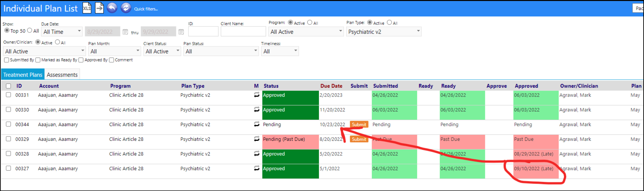Check the row checkbox for plan 00330

8,109
